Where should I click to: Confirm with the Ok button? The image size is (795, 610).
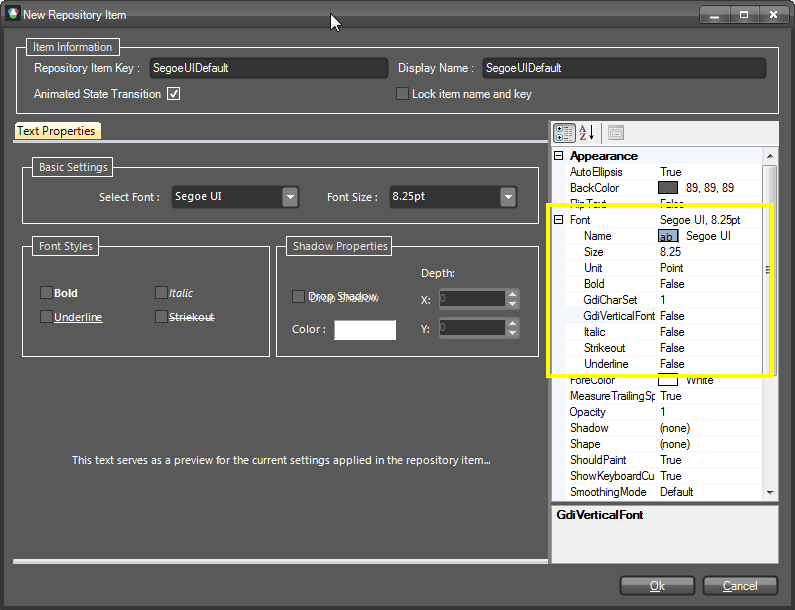[657, 586]
